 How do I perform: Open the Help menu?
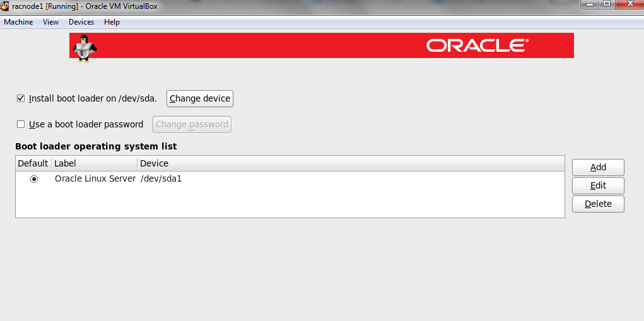[112, 22]
